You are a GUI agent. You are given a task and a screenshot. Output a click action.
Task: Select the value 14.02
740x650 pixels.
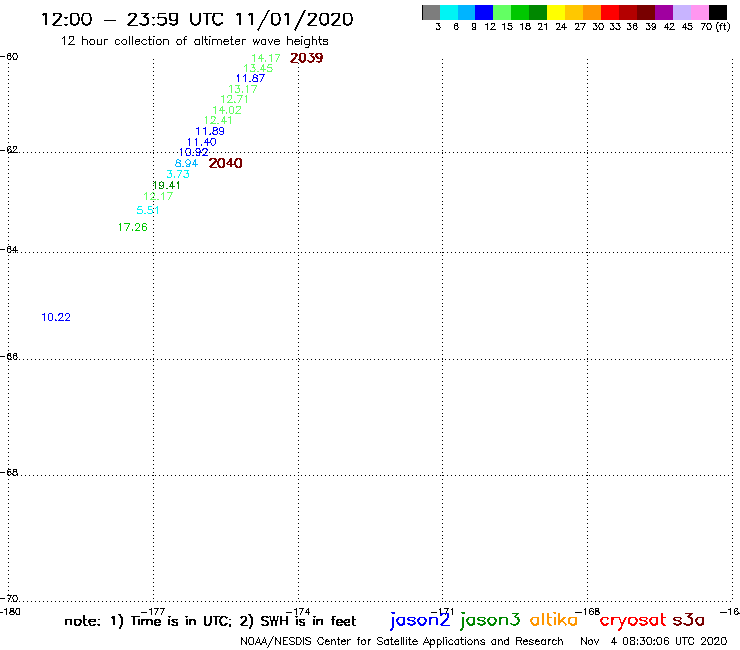pos(227,110)
